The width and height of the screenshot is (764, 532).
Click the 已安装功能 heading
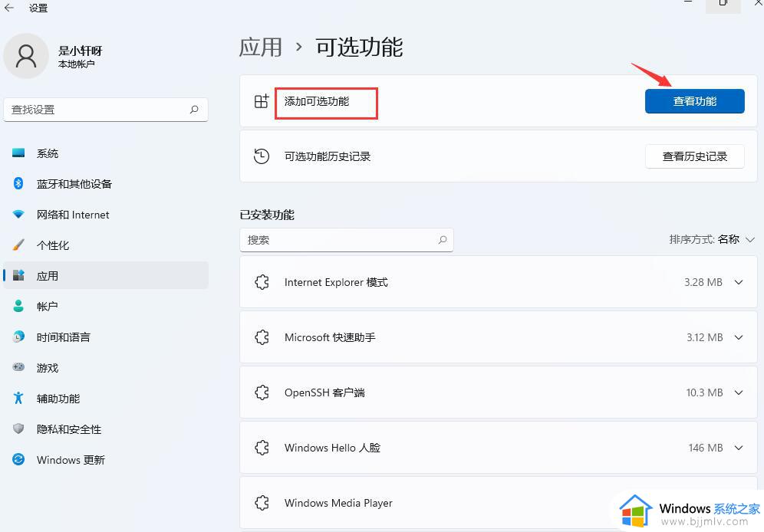pyautogui.click(x=267, y=215)
